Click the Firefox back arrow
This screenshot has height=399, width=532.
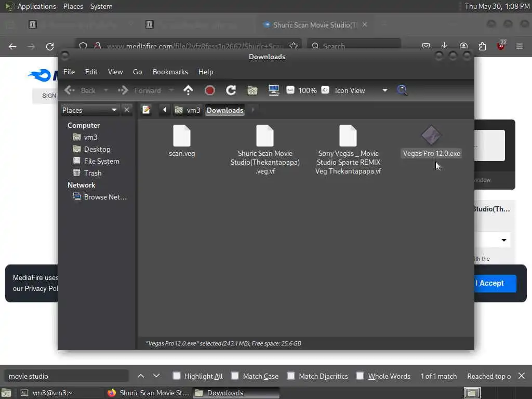coord(12,46)
